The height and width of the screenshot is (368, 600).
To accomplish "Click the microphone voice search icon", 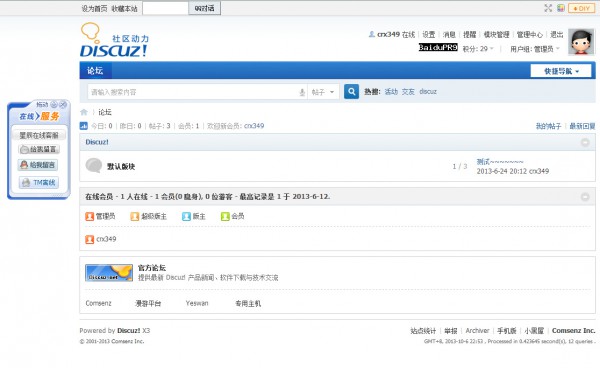I will [302, 92].
